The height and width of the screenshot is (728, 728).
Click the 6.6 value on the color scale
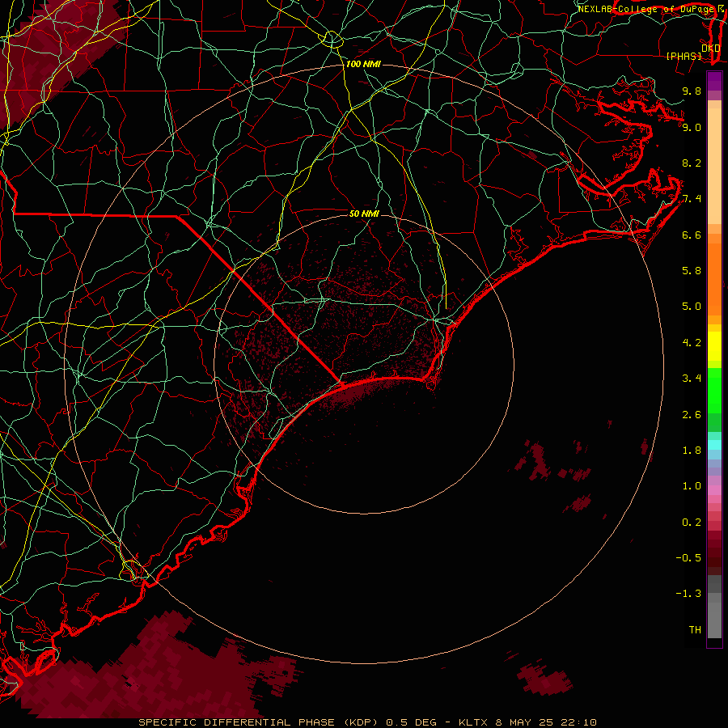pos(692,235)
